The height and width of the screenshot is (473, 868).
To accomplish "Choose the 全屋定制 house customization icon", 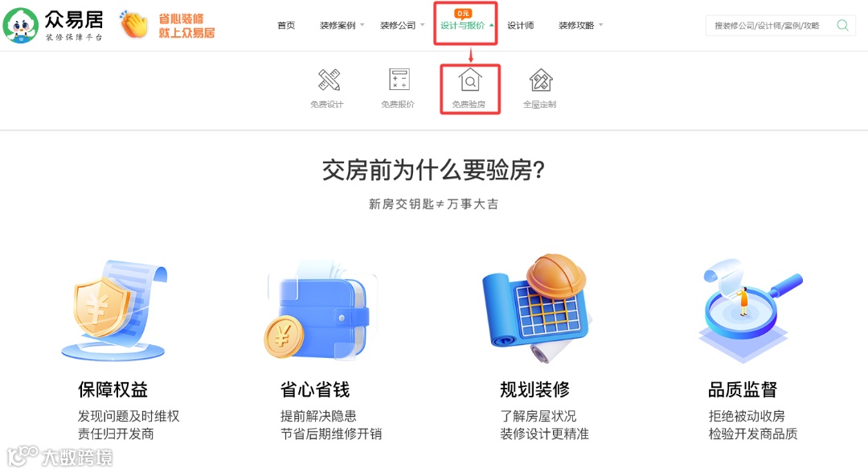I will tap(541, 80).
